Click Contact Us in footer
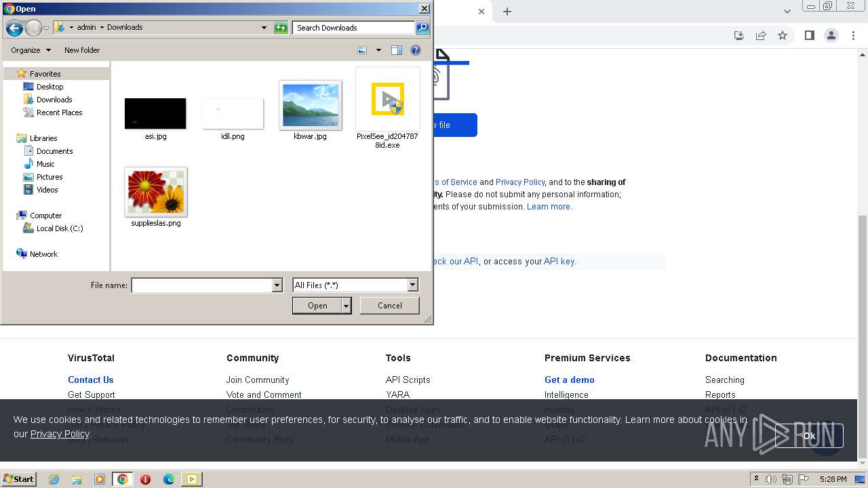The width and height of the screenshot is (868, 488). pyautogui.click(x=91, y=380)
